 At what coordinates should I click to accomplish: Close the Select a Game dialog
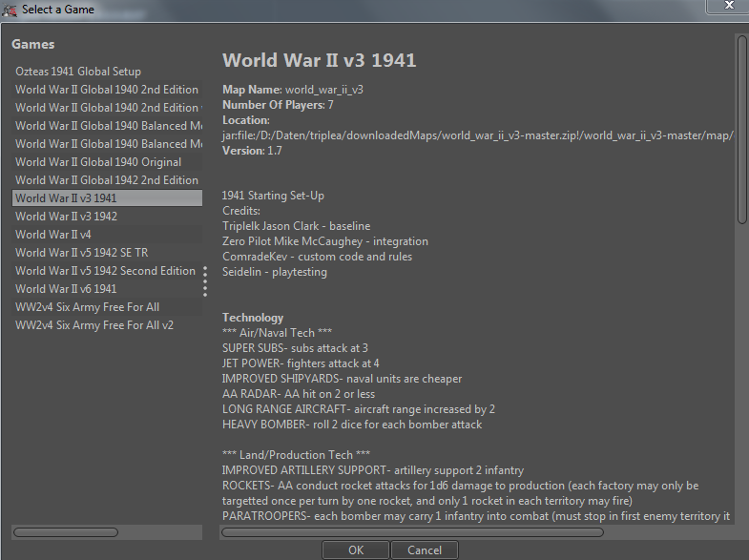point(728,6)
